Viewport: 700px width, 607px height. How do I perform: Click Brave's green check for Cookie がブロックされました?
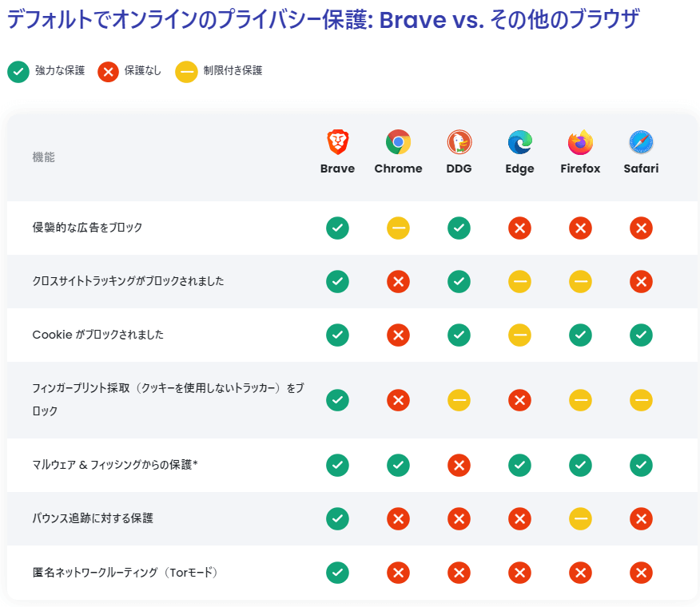click(337, 335)
